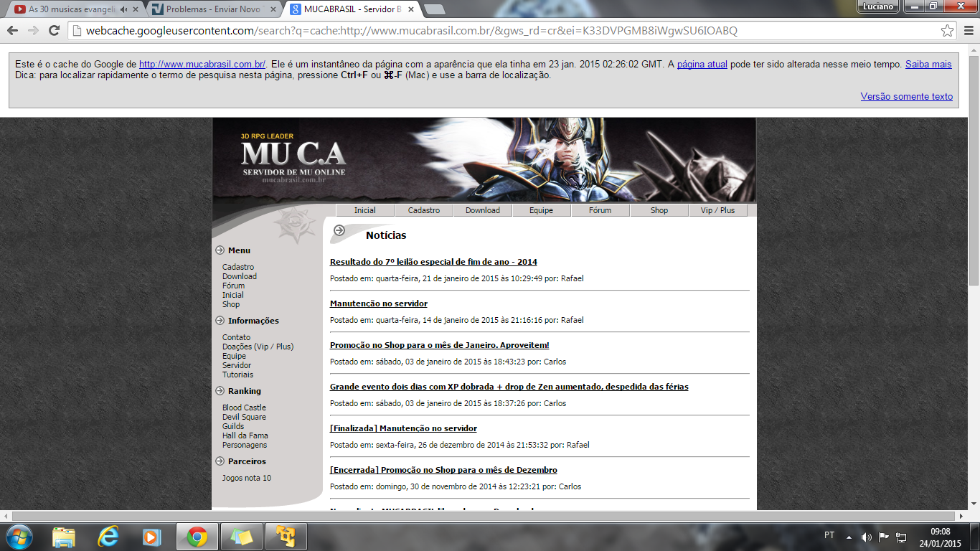The width and height of the screenshot is (980, 551).
Task: Click the horizontal scrollbar at page bottom
Action: click(x=484, y=516)
